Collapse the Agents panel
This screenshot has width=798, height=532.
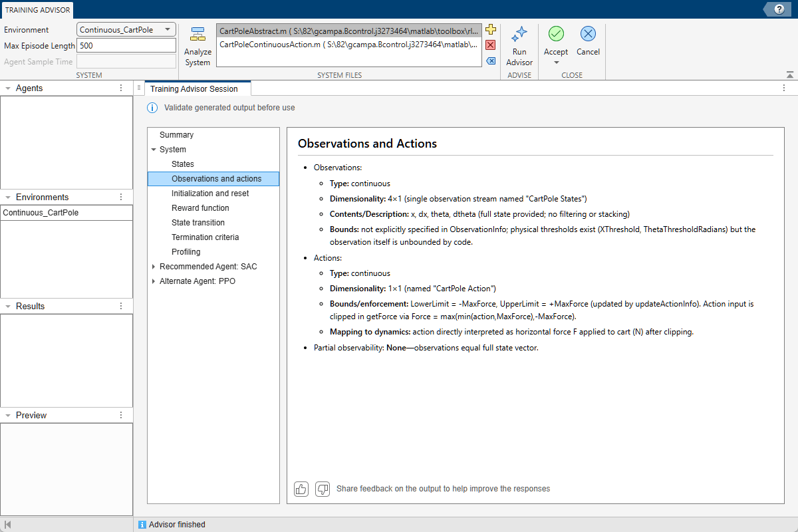pos(7,88)
